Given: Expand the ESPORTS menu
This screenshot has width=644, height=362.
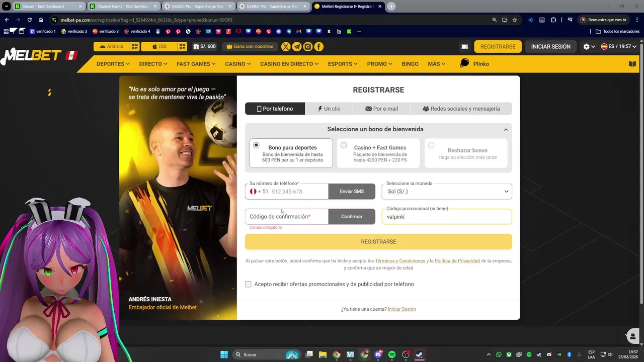Looking at the screenshot, I should pyautogui.click(x=343, y=64).
